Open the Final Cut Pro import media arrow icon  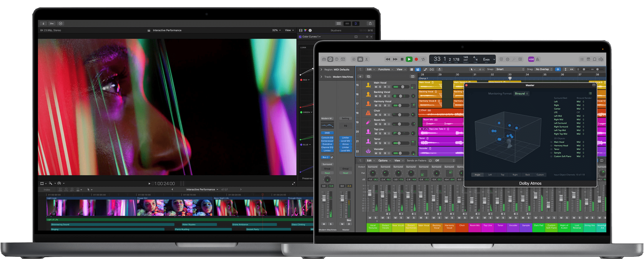click(x=43, y=24)
